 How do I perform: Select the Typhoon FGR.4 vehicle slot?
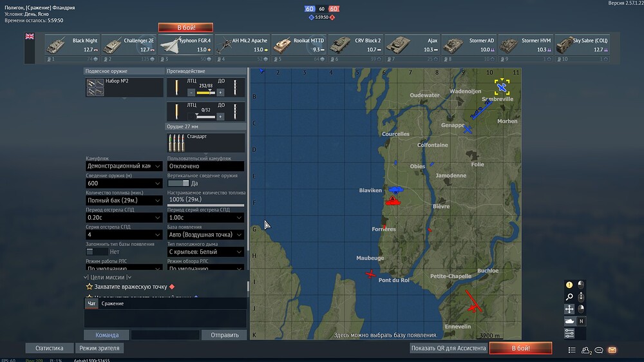click(185, 48)
